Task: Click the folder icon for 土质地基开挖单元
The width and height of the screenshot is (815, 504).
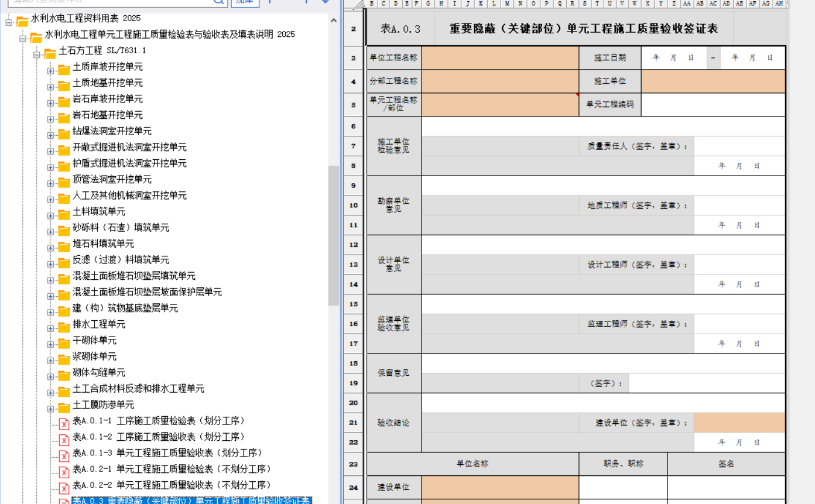Action: [x=64, y=86]
